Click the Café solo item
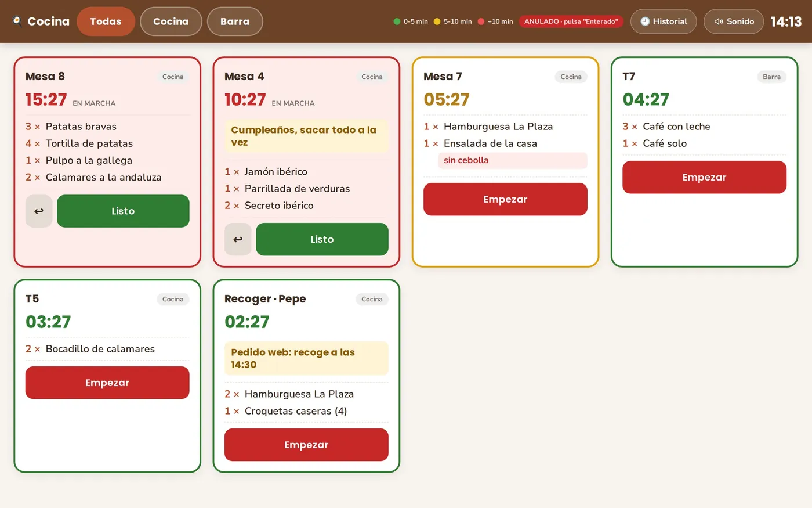 (704, 143)
